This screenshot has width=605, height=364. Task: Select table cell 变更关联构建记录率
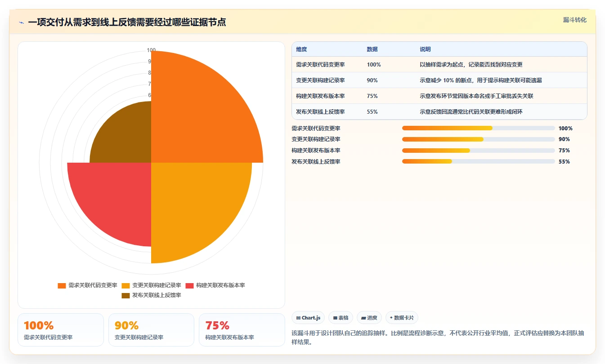[x=320, y=80]
